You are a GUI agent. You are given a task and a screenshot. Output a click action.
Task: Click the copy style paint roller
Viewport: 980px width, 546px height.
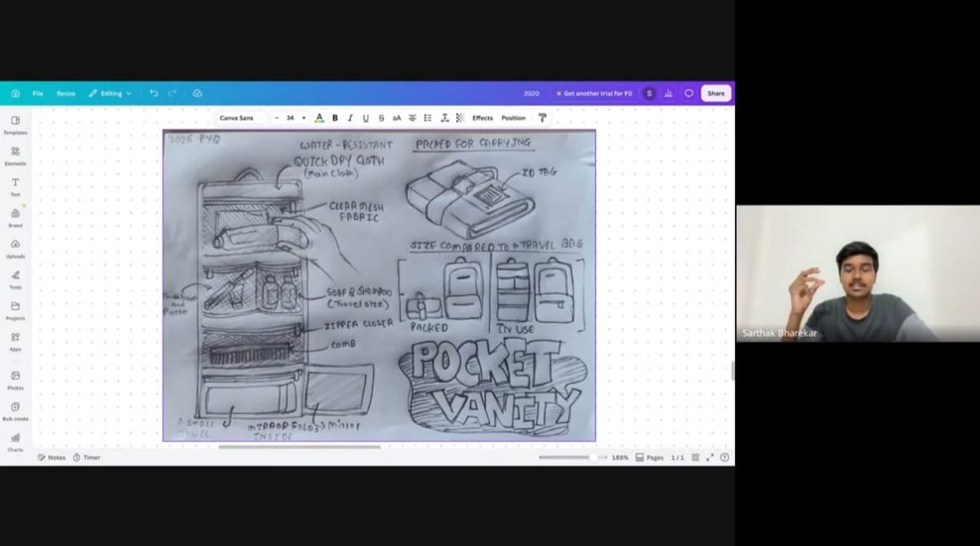(543, 118)
